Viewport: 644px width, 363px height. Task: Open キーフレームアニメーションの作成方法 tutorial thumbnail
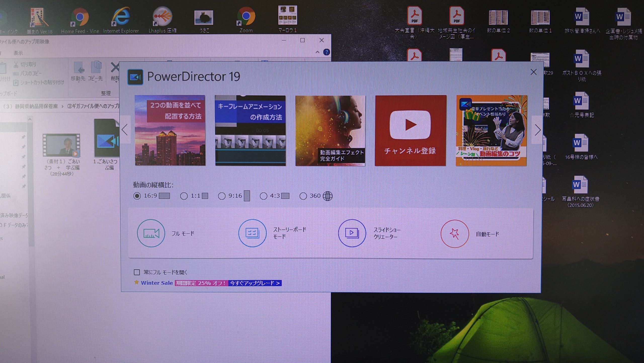[250, 130]
